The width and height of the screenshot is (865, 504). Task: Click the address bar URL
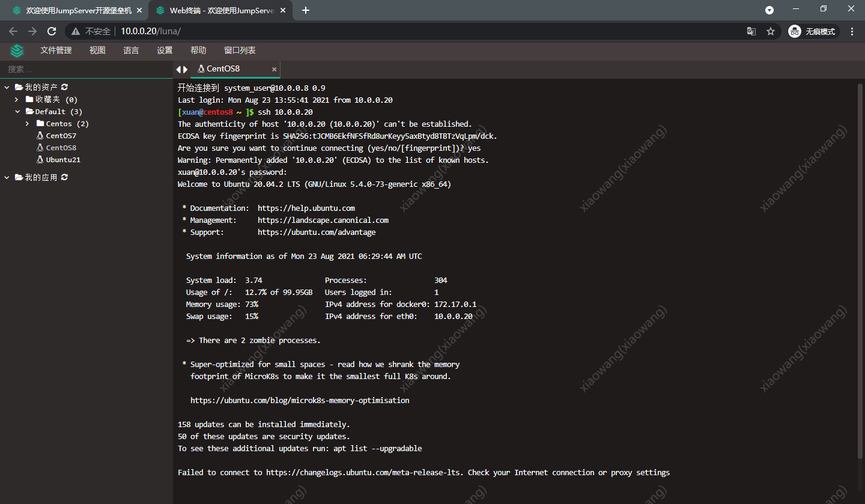click(x=151, y=31)
